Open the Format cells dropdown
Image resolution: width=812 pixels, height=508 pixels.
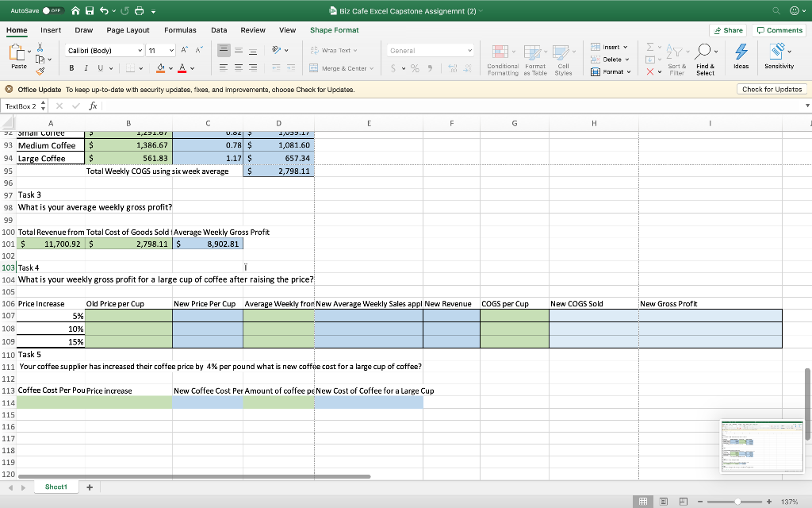tap(611, 71)
